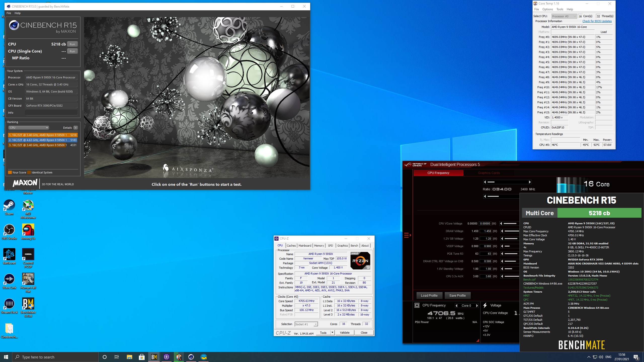Screen dimensions: 644x362
Task: Expand the red side menu in Dual Intelligent Processors
Action: (x=407, y=235)
